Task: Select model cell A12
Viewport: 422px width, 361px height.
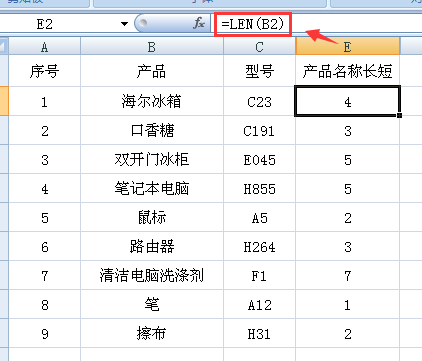Action: pos(259,304)
